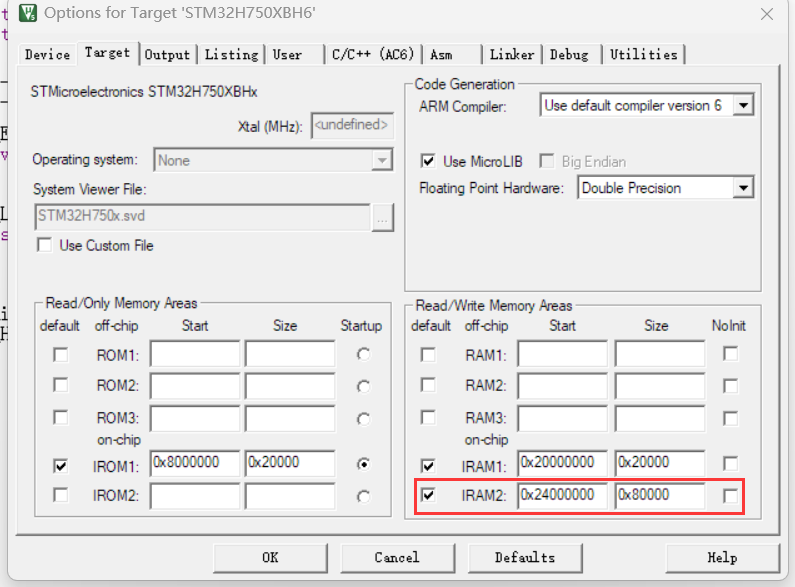Image resolution: width=795 pixels, height=587 pixels.
Task: Check the ROM3 default checkbox
Action: point(61,418)
